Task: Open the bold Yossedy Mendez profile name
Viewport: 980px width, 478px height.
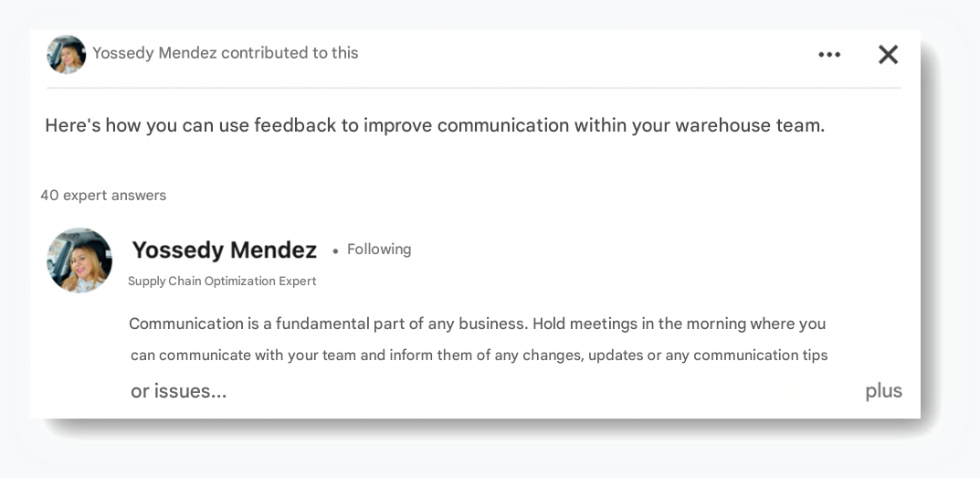Action: click(225, 250)
